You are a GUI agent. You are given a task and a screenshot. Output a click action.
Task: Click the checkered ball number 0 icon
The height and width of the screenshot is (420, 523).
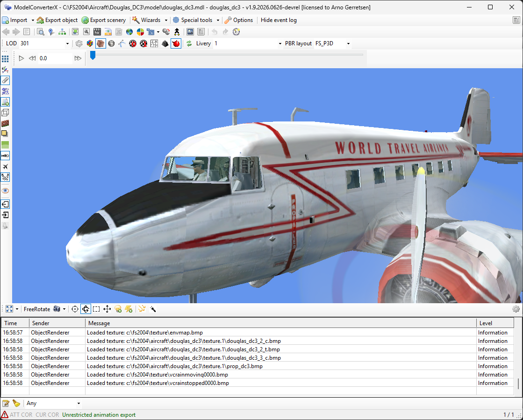point(133,43)
